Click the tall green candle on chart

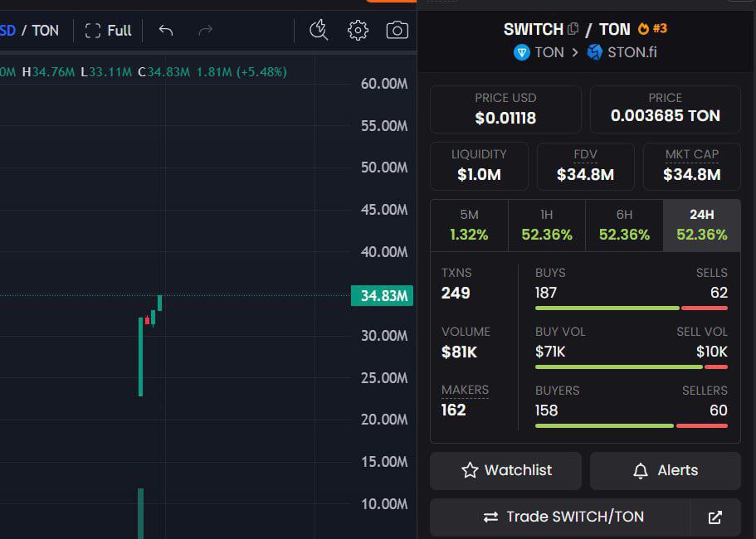[x=140, y=357]
